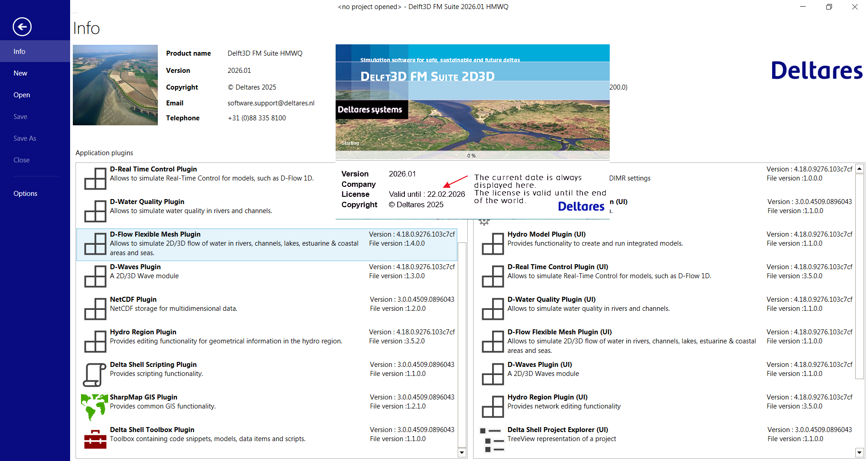
Task: Select the Hydro Region Plugin title
Action: [143, 332]
